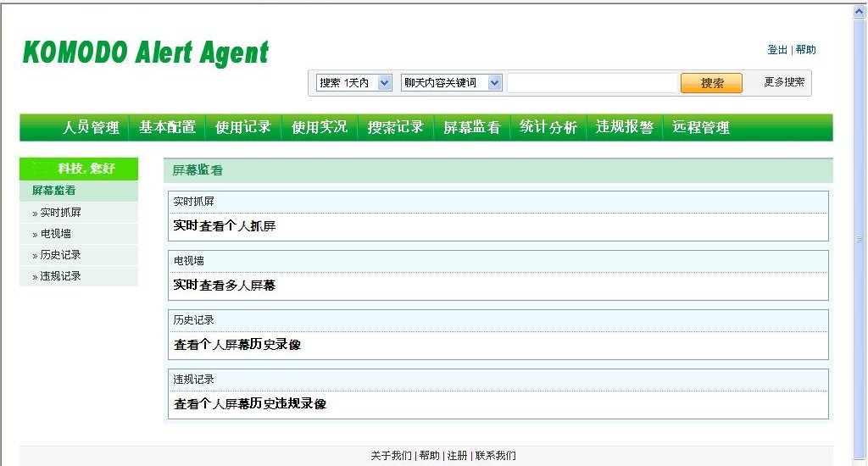Open 查看个人屏幕历史录像 link

pos(237,344)
